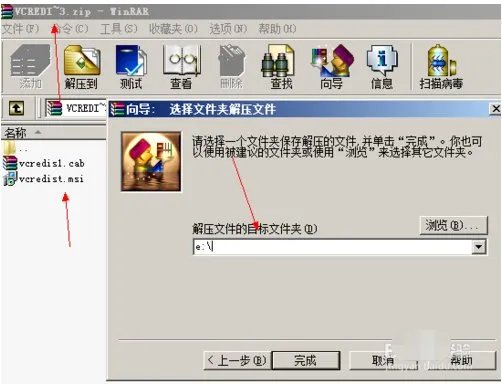Go up one folder level arrow icon
This screenshot has height=384, width=502.
coord(16,108)
